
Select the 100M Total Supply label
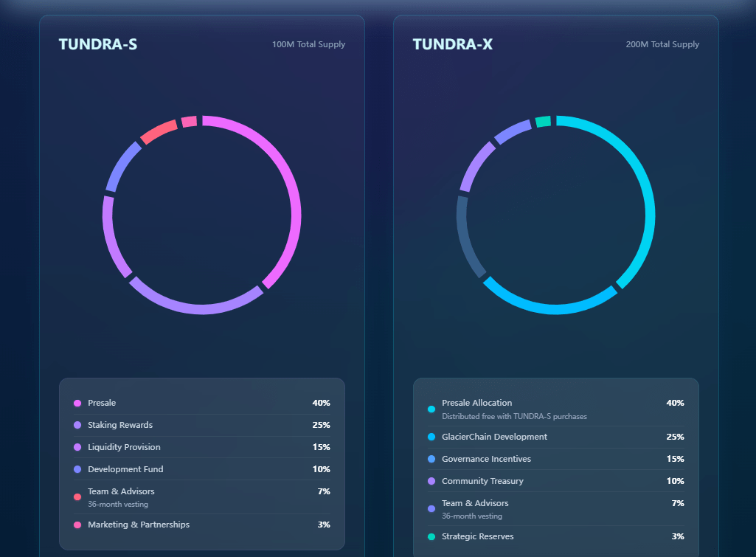pyautogui.click(x=308, y=44)
